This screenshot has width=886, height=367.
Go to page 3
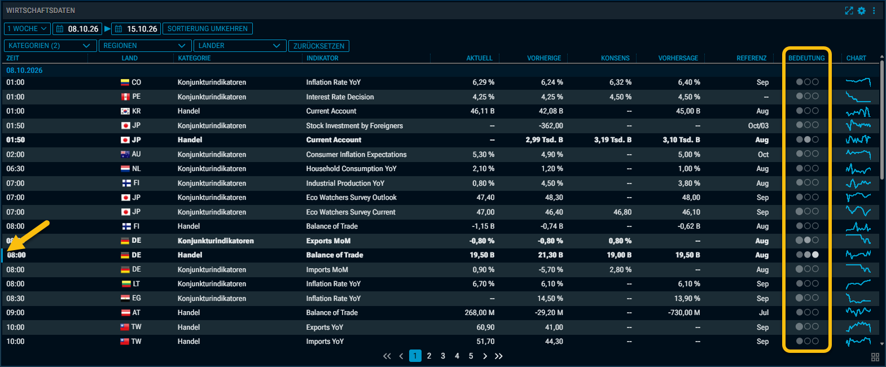point(443,356)
